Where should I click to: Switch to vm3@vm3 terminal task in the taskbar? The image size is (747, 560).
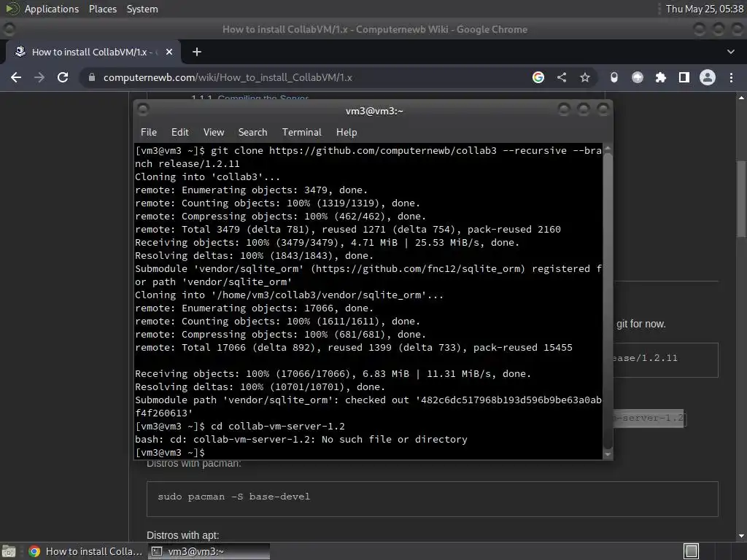pos(209,551)
